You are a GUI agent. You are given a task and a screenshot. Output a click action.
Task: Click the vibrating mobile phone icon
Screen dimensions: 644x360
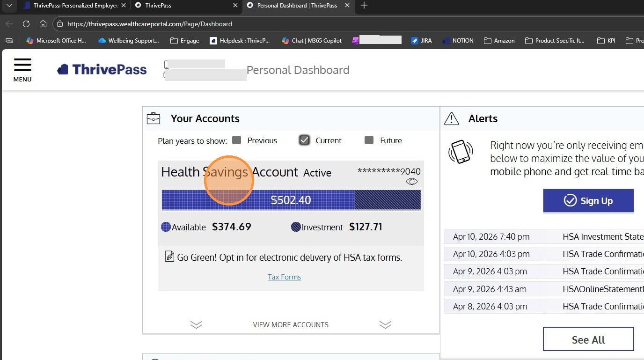point(461,152)
